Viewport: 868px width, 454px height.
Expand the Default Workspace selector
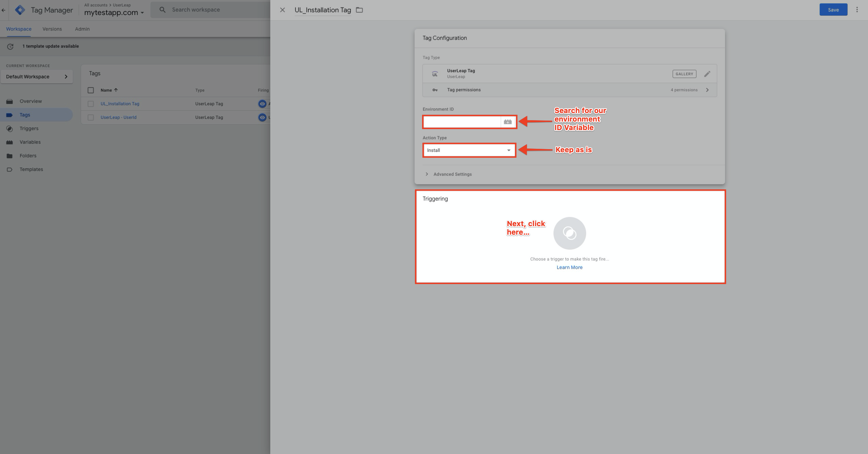(x=37, y=77)
